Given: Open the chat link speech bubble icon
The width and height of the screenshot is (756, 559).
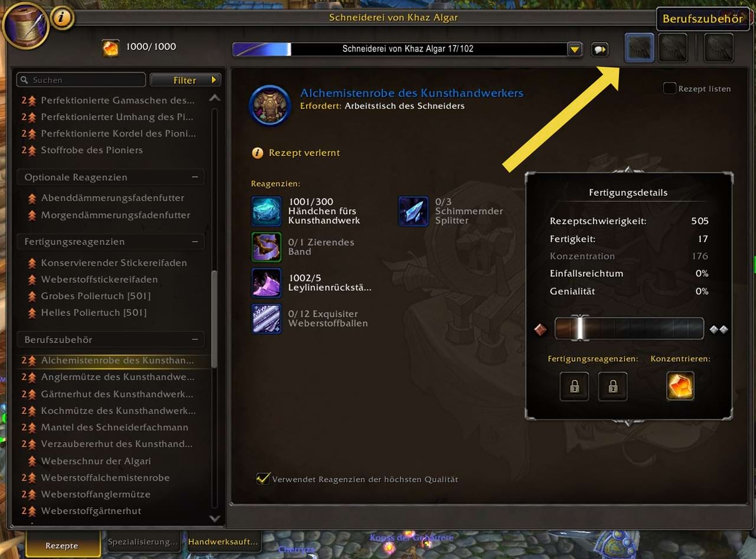Looking at the screenshot, I should coord(600,49).
